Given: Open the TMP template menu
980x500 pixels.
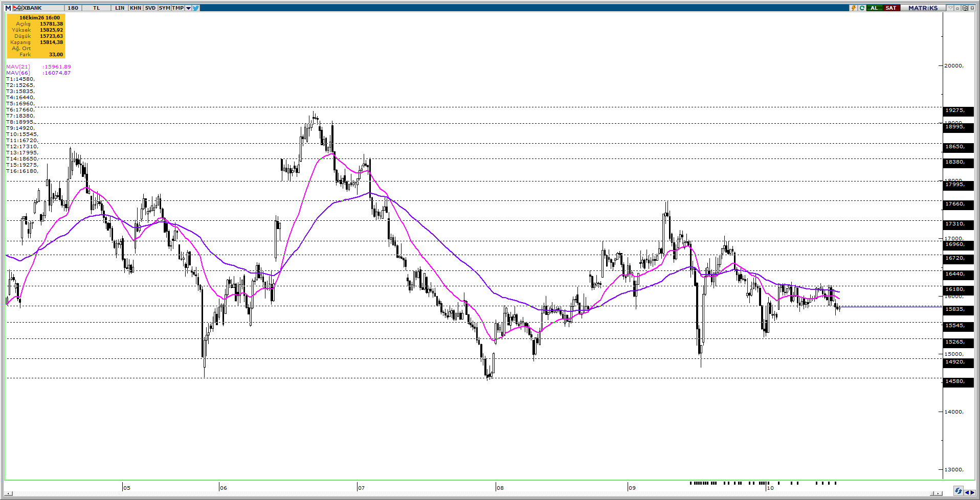Looking at the screenshot, I should tap(178, 8).
